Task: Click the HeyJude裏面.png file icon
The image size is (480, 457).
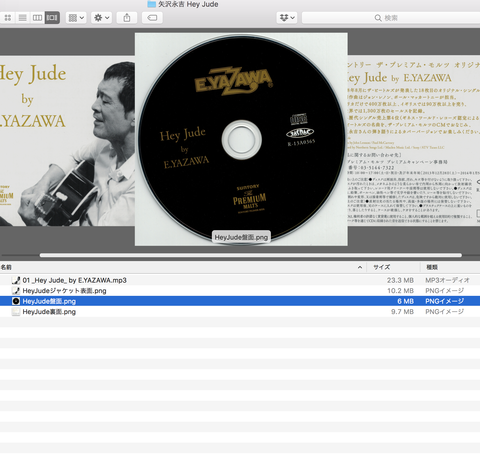Action: tap(16, 312)
